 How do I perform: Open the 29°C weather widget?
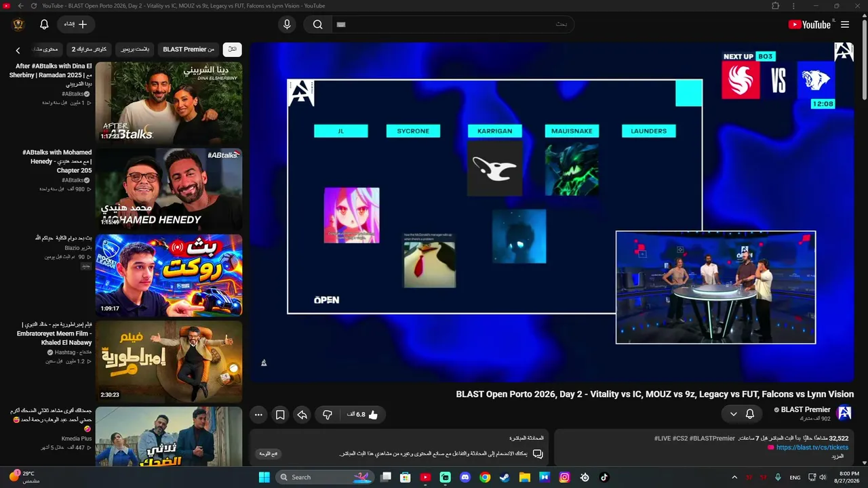(x=24, y=477)
